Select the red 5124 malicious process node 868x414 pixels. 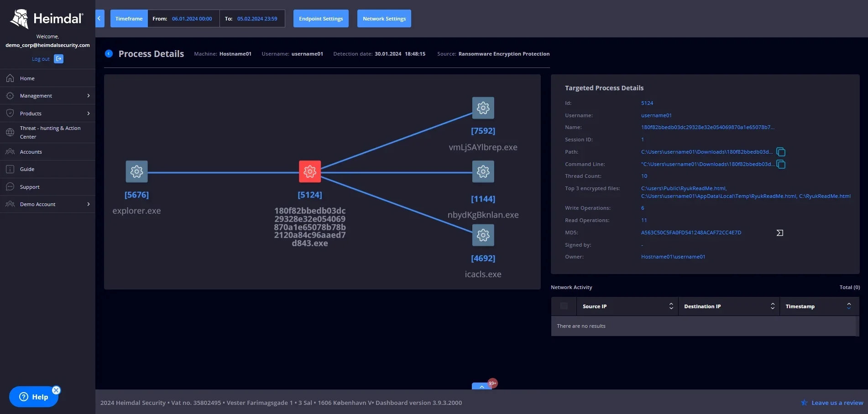pos(310,171)
